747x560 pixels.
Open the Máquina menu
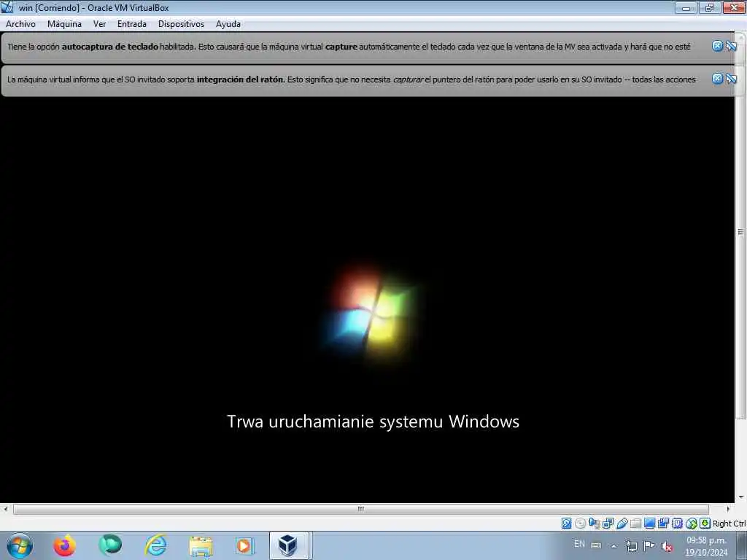(64, 24)
